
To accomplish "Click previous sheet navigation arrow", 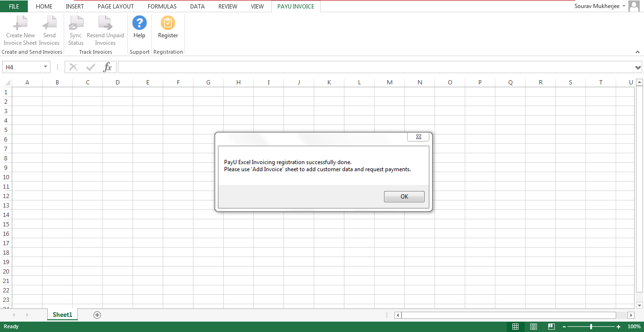I will pos(14,315).
